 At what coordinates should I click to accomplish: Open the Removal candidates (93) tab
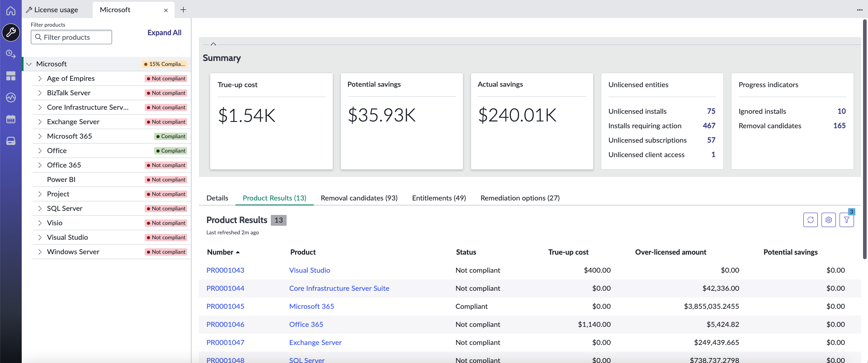(359, 198)
